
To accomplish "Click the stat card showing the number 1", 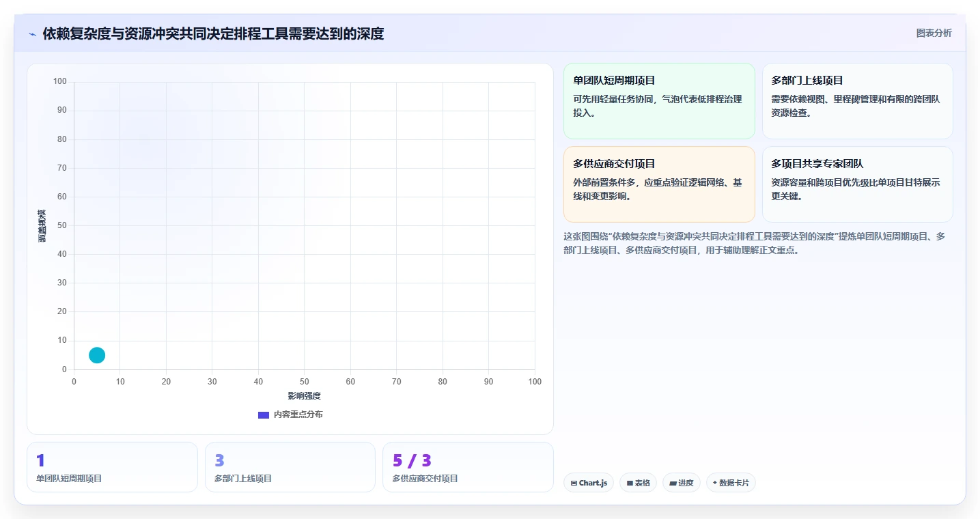I will click(113, 467).
